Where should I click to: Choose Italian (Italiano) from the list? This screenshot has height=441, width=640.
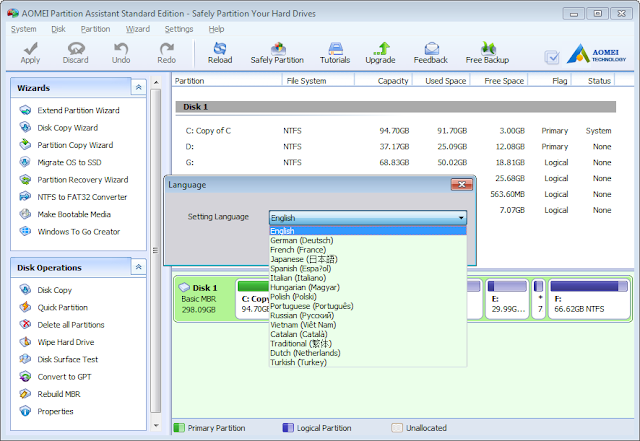[368, 278]
